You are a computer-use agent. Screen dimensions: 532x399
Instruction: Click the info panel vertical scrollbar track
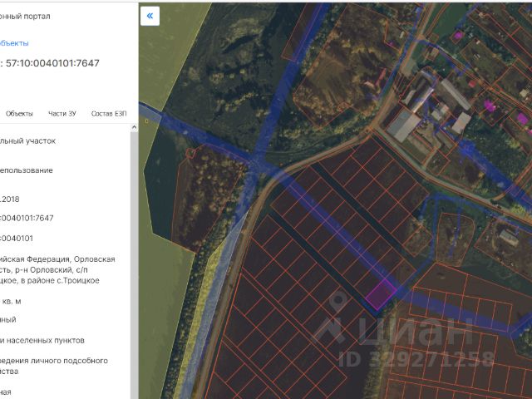pyautogui.click(x=134, y=264)
